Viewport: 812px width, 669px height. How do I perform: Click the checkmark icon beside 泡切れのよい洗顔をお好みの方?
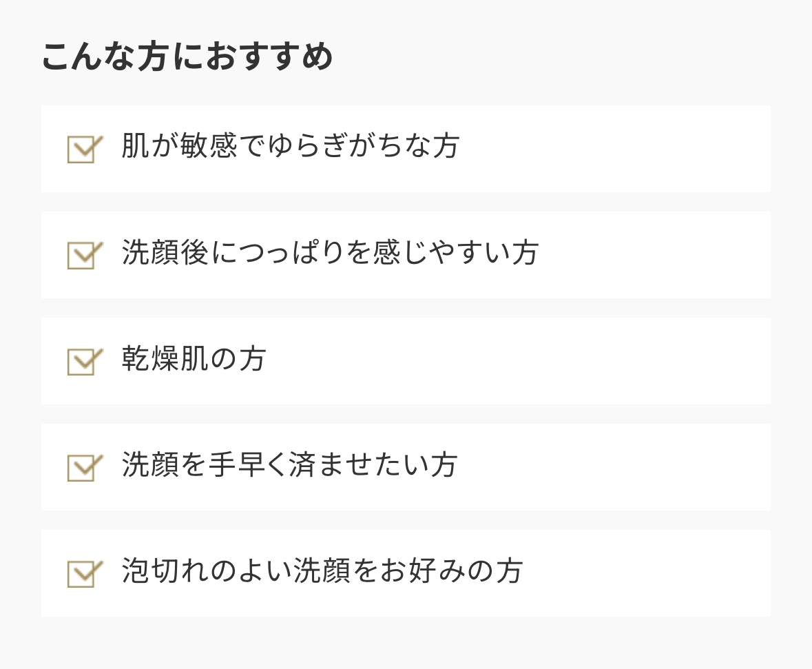pos(85,573)
